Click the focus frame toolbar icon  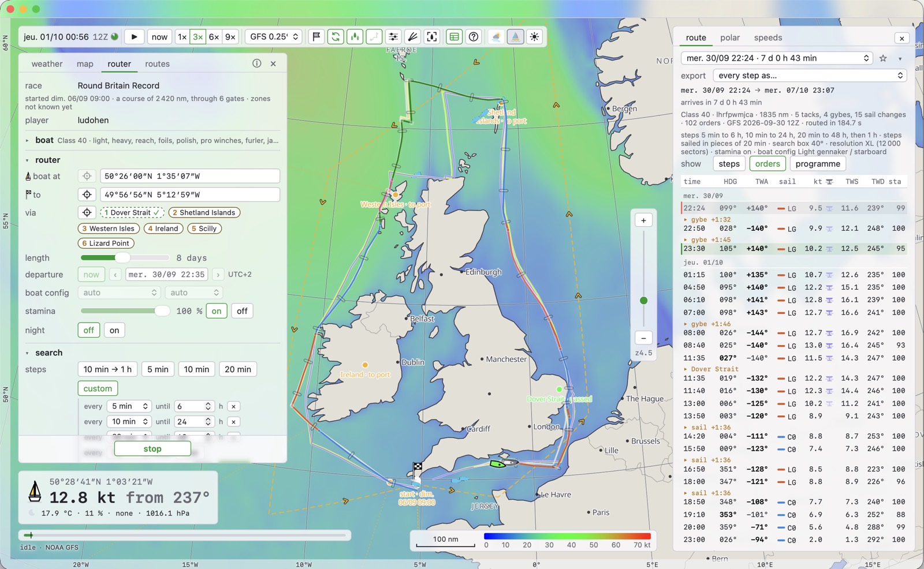431,37
